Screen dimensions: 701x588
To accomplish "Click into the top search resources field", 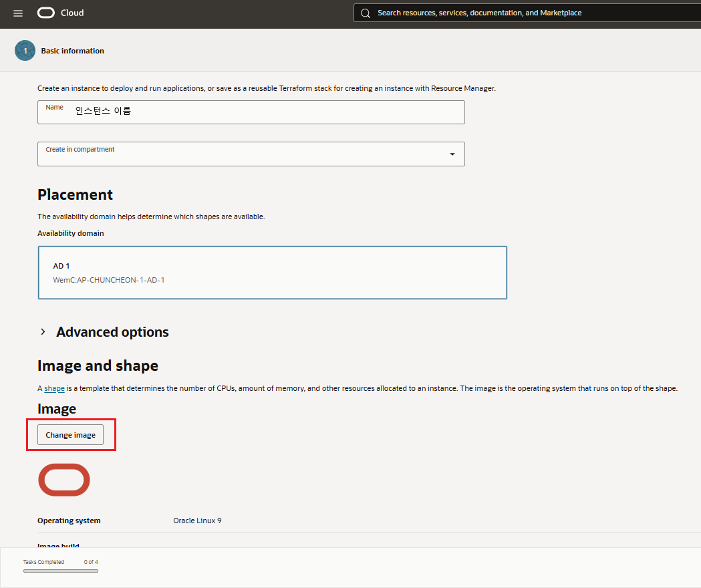I will pyautogui.click(x=528, y=13).
